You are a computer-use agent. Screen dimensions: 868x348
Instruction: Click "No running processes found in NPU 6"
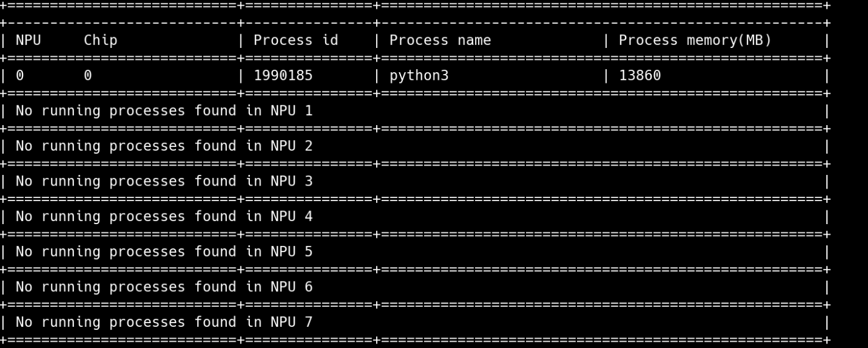[x=164, y=287]
